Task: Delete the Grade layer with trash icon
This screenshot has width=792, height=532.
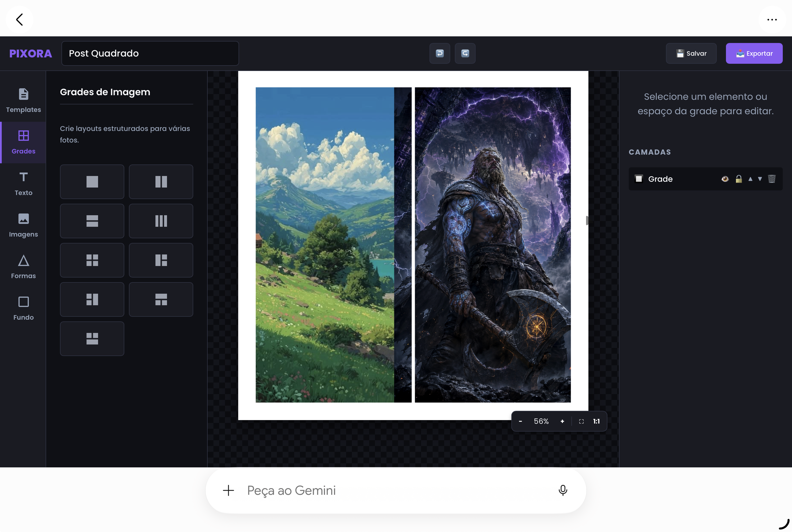Action: 772,179
